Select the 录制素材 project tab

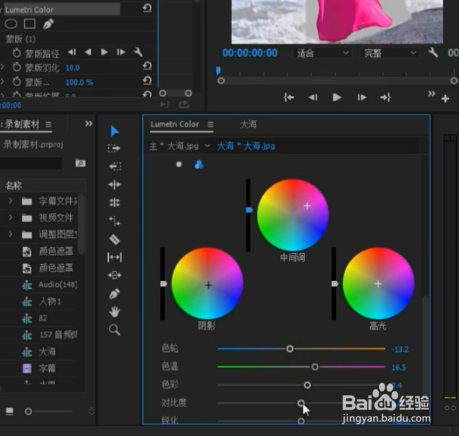tap(22, 124)
